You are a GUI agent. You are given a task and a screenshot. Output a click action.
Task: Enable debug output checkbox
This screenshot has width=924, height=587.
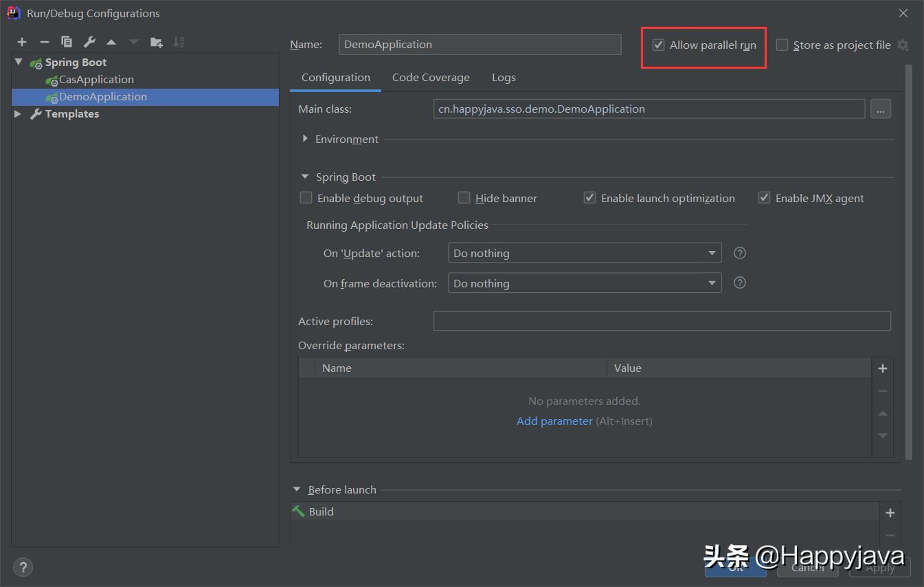[306, 198]
